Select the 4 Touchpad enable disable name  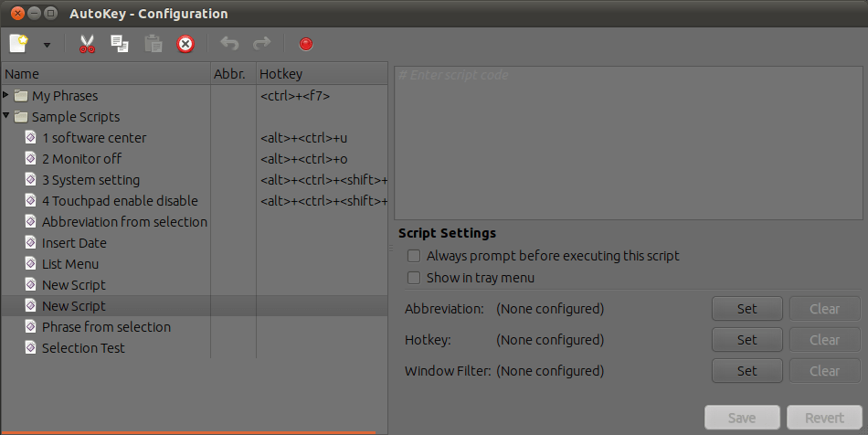click(x=120, y=201)
